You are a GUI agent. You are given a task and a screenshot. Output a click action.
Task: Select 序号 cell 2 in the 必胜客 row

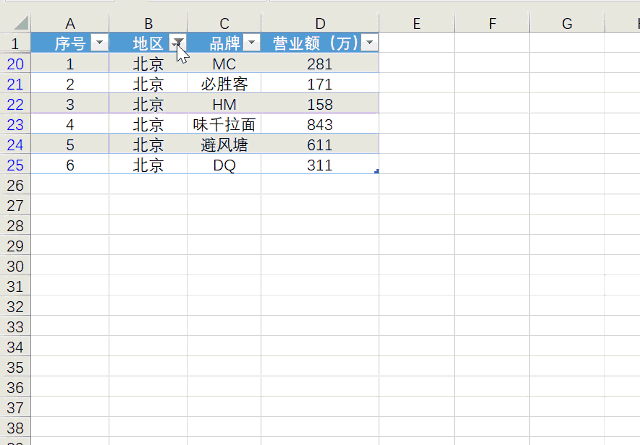pos(70,84)
